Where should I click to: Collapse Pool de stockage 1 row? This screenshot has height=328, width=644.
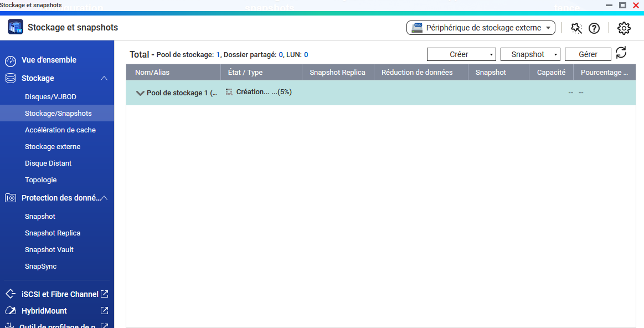140,93
